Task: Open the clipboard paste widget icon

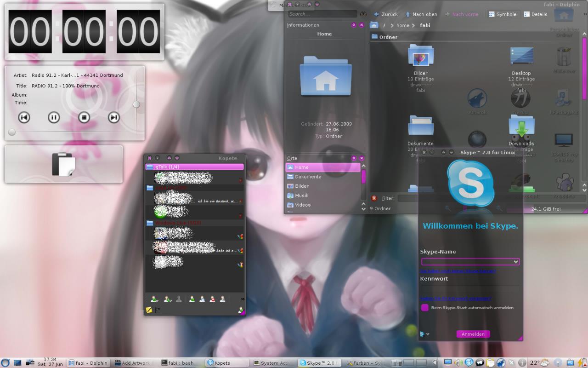Action: (x=63, y=164)
